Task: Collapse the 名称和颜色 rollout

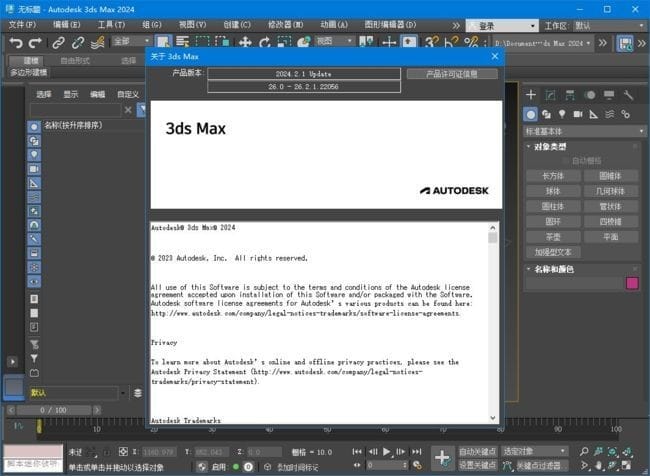Action: click(x=553, y=270)
